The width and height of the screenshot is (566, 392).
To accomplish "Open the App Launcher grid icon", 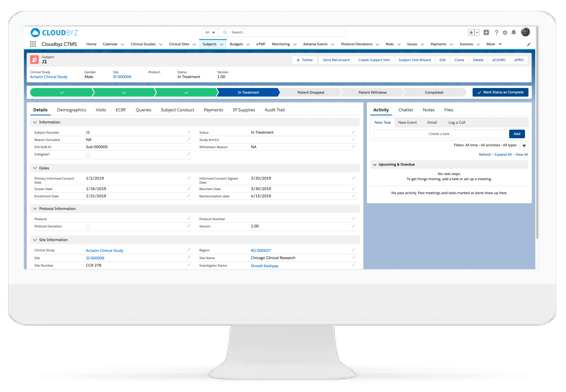I will pyautogui.click(x=33, y=44).
